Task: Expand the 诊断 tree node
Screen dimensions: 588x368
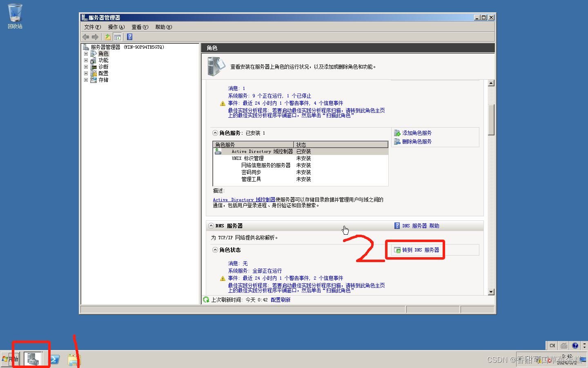Action: coord(86,67)
